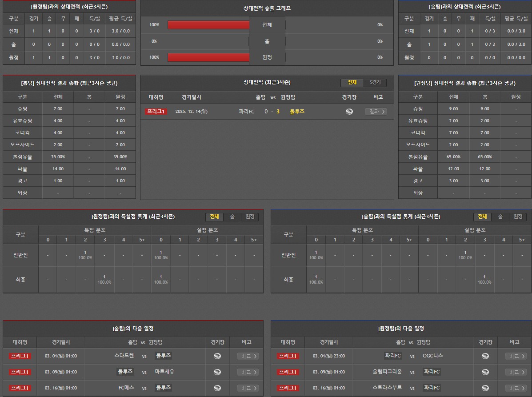The height and width of the screenshot is (397, 532).
Task: Open 비교 for 올림피크리옹 vs 파리FC match
Action: (x=516, y=372)
